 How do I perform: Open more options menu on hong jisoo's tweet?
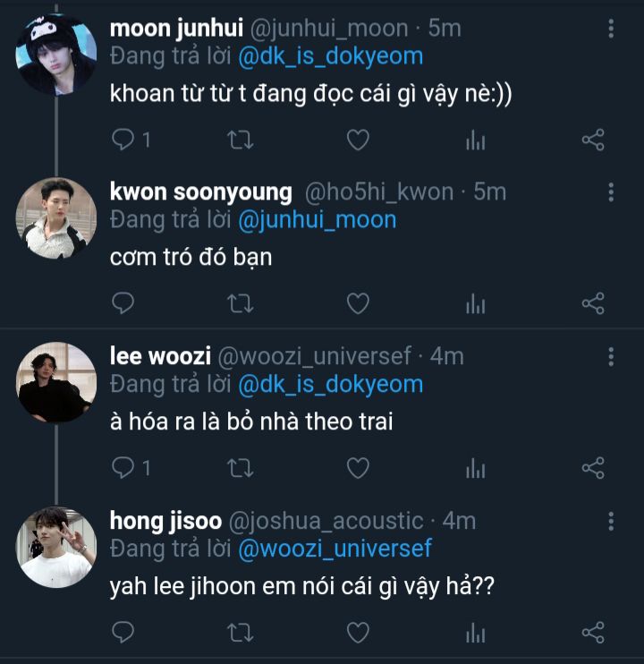611,521
